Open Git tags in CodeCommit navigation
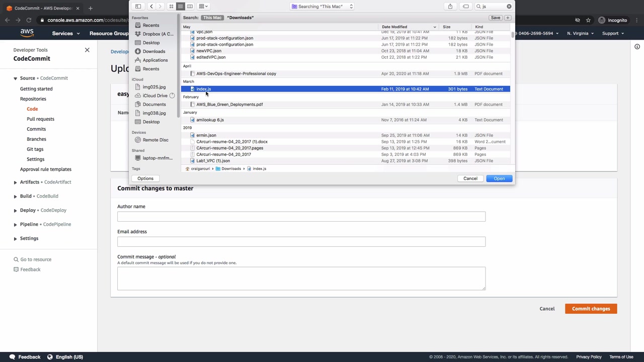Image resolution: width=644 pixels, height=362 pixels. coord(35,149)
